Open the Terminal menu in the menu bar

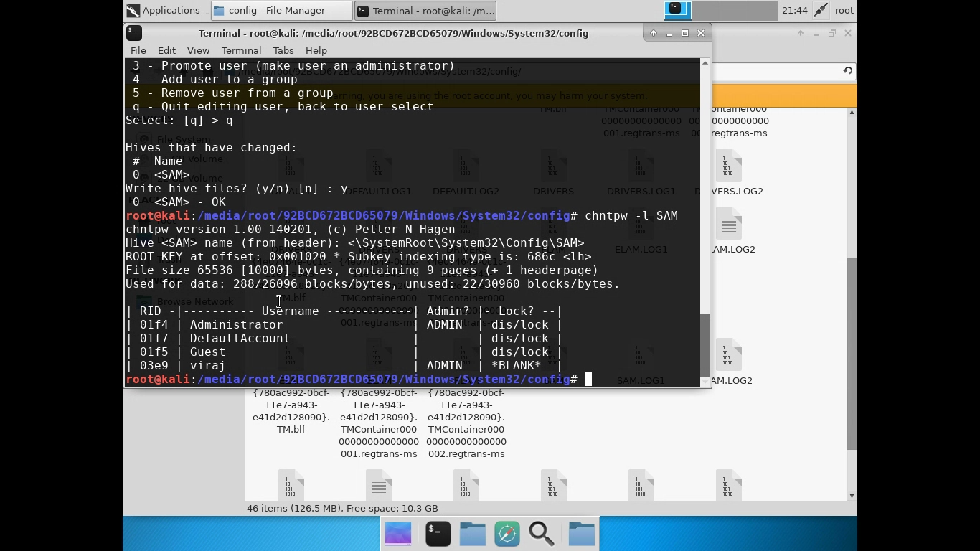pos(241,50)
